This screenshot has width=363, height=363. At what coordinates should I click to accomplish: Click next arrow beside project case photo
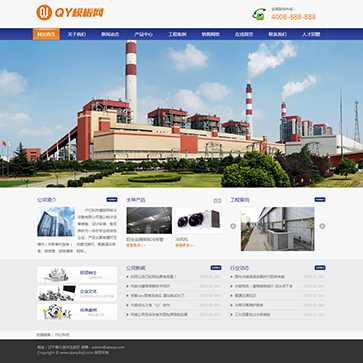tap(322, 226)
